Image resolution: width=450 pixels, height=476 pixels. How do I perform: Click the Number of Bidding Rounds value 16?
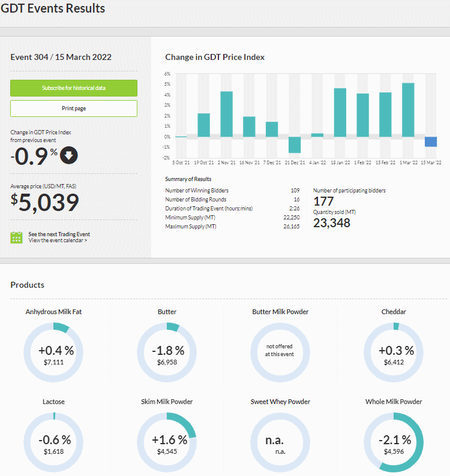(296, 200)
